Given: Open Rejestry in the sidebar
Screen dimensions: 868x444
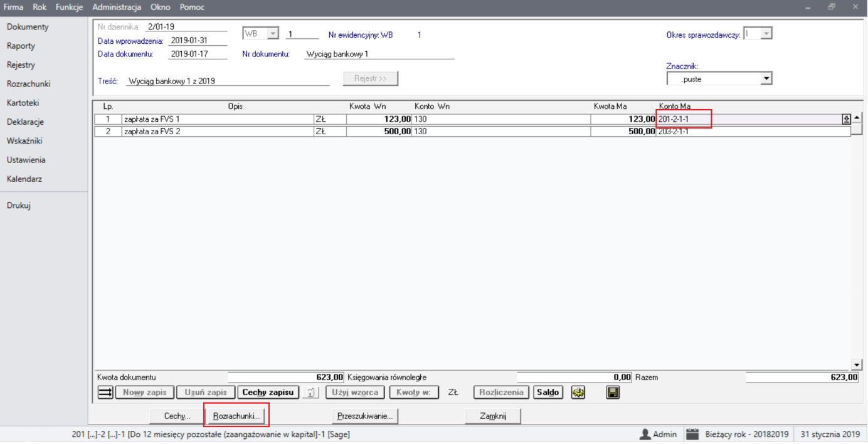Looking at the screenshot, I should click(x=21, y=65).
